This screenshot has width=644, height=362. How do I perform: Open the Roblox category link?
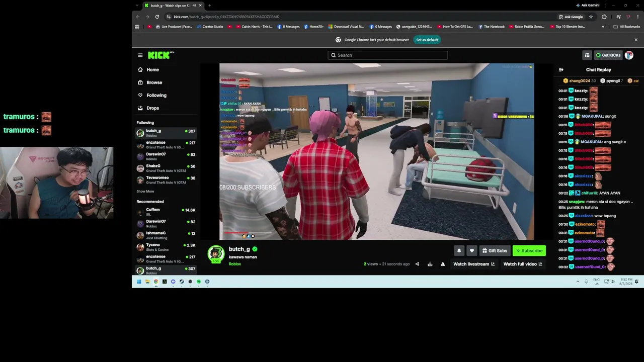234,264
